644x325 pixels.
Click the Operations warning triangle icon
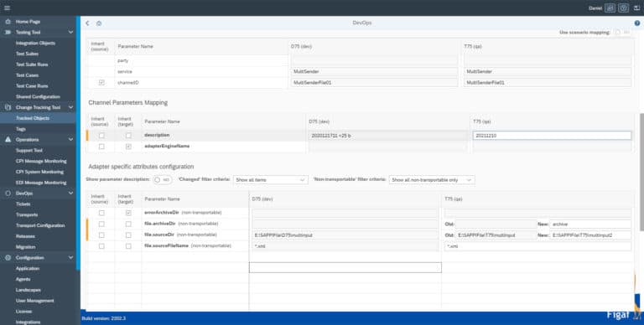click(8, 140)
